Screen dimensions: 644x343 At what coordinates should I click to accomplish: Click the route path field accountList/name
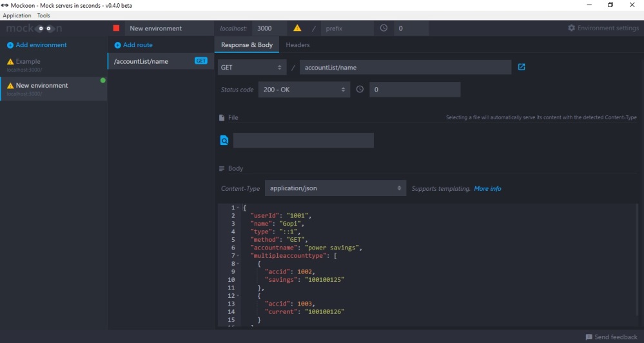(x=405, y=67)
